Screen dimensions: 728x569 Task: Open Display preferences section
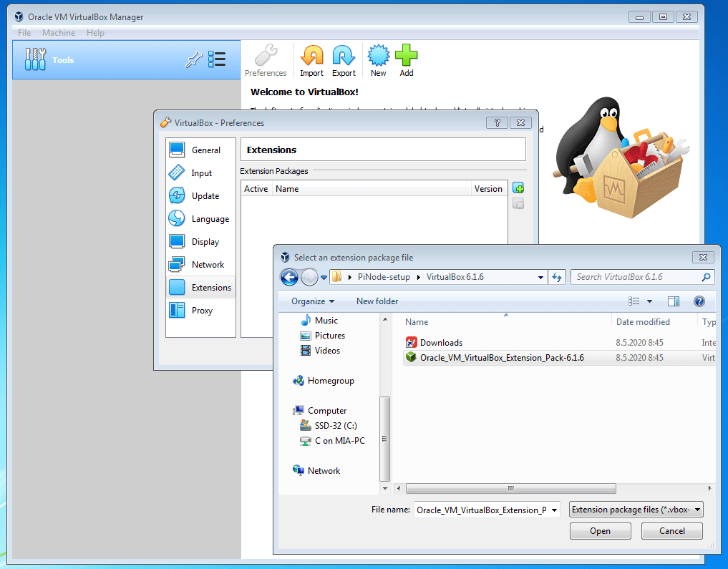pos(200,241)
